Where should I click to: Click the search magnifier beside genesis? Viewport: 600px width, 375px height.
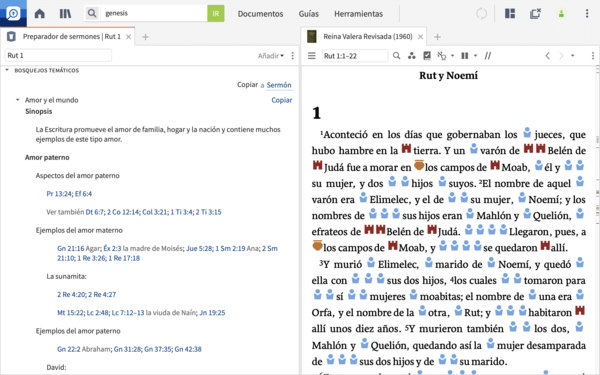(x=92, y=13)
